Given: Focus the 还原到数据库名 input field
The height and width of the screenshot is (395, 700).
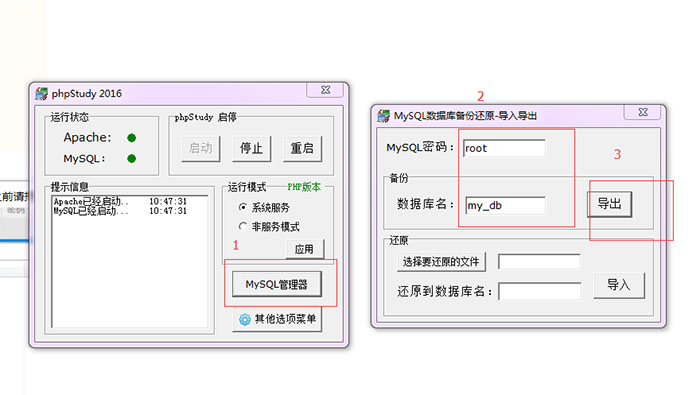Looking at the screenshot, I should pyautogui.click(x=540, y=292).
